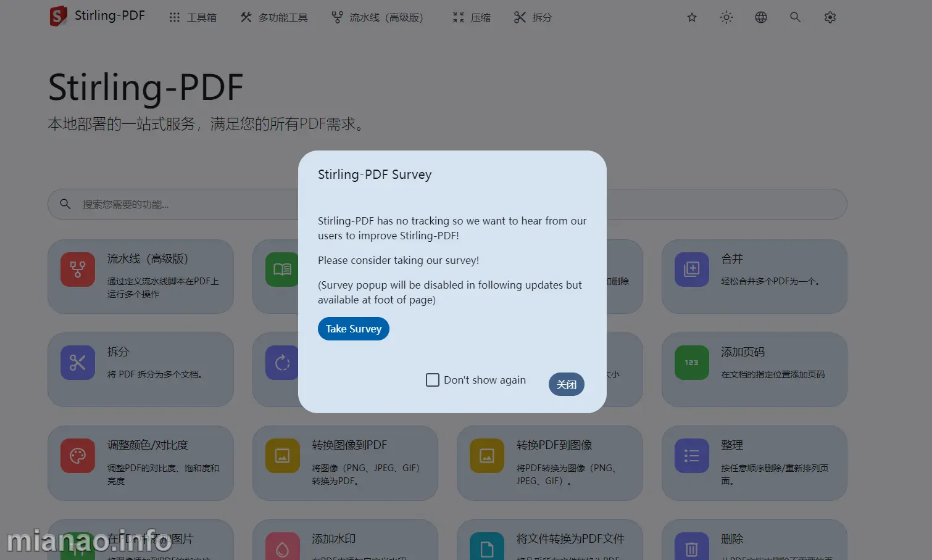The width and height of the screenshot is (932, 560).
Task: Click the Stirling-PDF logo icon
Action: pos(58,16)
